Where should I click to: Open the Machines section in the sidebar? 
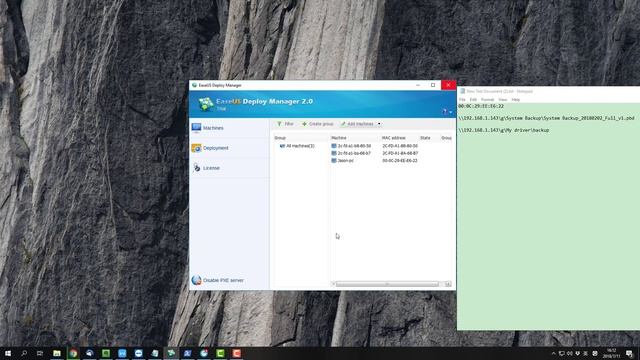[x=229, y=128]
